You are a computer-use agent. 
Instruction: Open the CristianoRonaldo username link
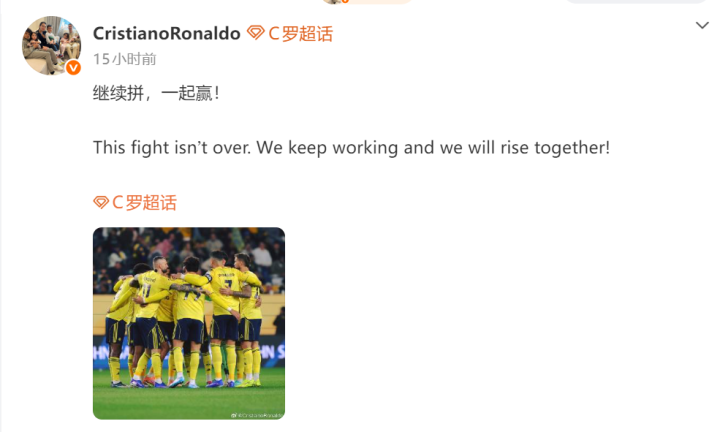click(x=167, y=34)
